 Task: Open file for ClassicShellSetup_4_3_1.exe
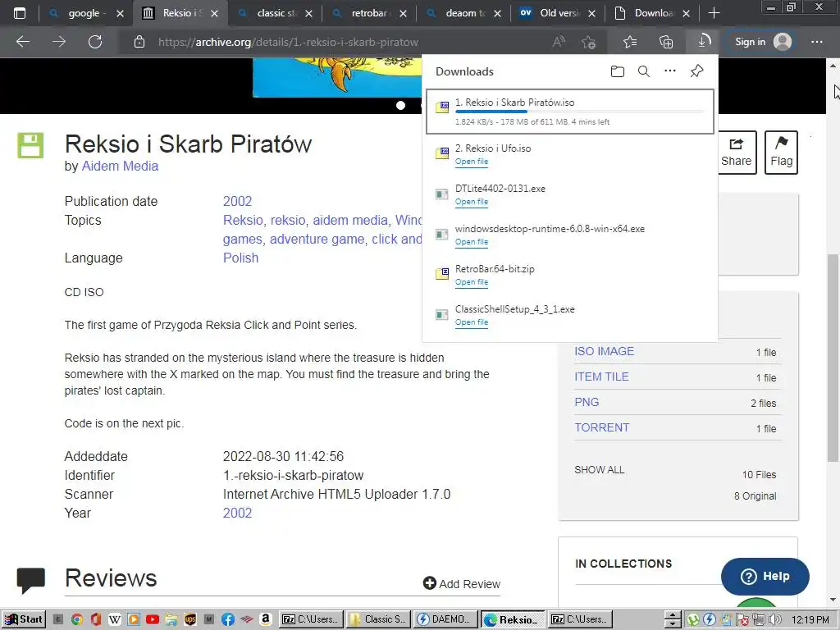pos(472,322)
